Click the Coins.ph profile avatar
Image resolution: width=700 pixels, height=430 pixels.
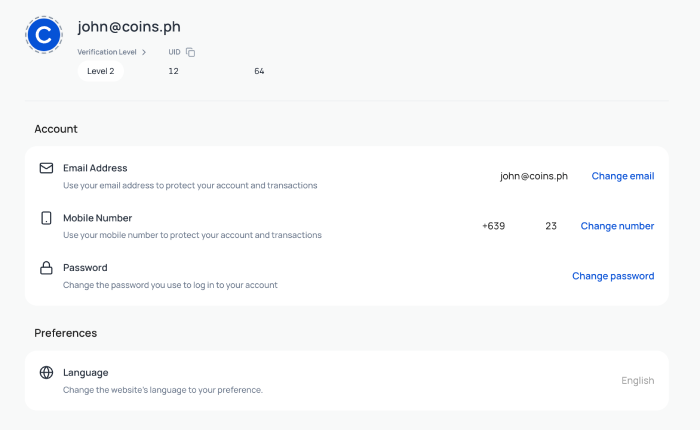43,35
